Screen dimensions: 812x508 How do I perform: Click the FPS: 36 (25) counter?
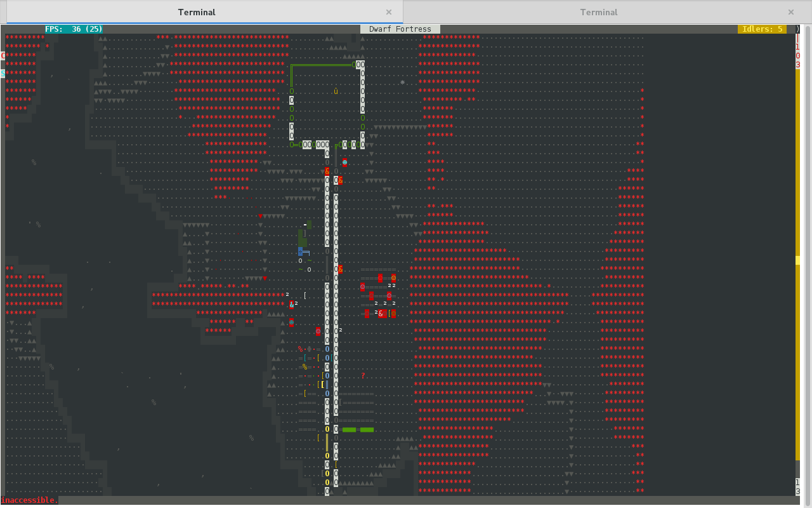(x=74, y=29)
